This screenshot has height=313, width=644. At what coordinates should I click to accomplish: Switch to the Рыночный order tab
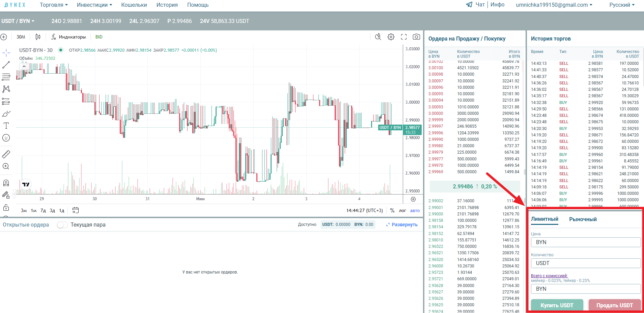coord(583,219)
